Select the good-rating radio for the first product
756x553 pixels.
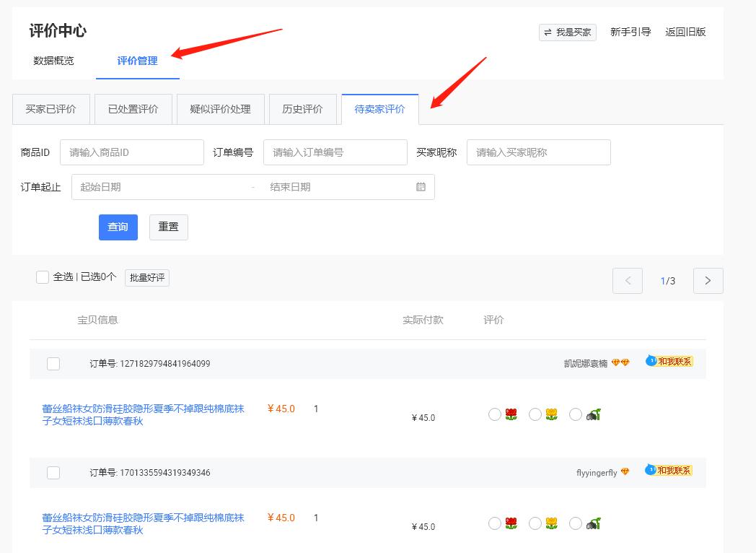[x=495, y=414]
